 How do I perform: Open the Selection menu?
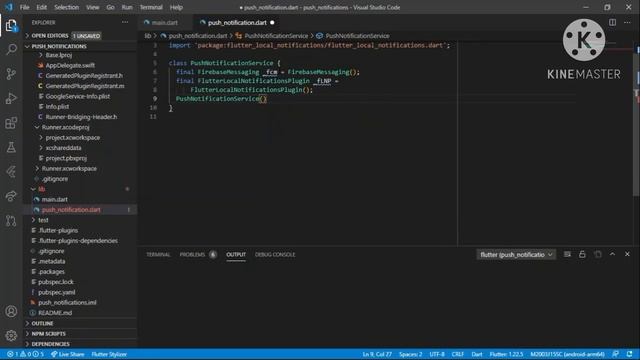coord(67,7)
